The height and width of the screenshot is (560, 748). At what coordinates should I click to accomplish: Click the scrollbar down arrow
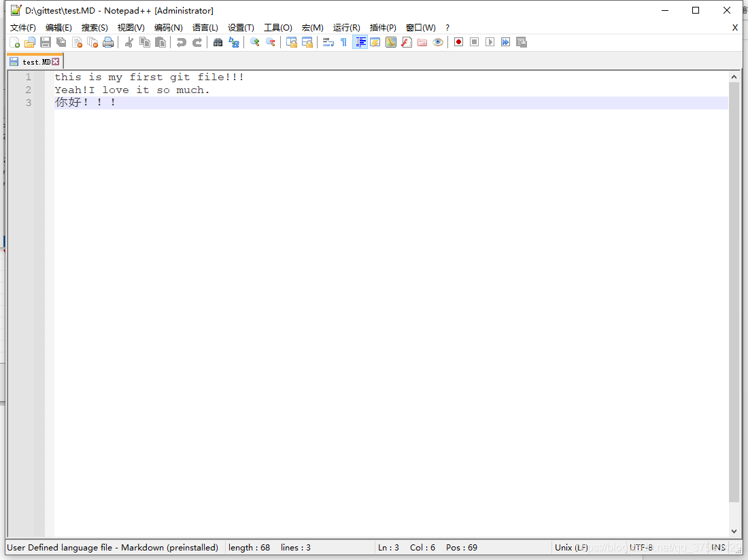click(734, 531)
